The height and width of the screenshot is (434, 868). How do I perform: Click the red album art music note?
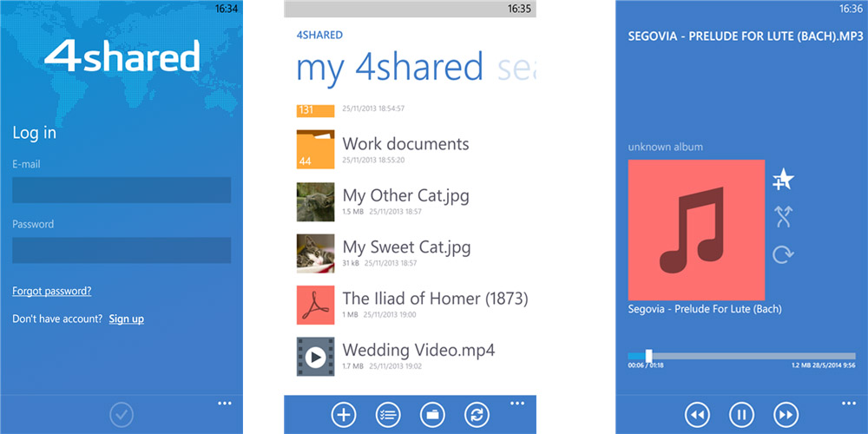click(x=696, y=230)
